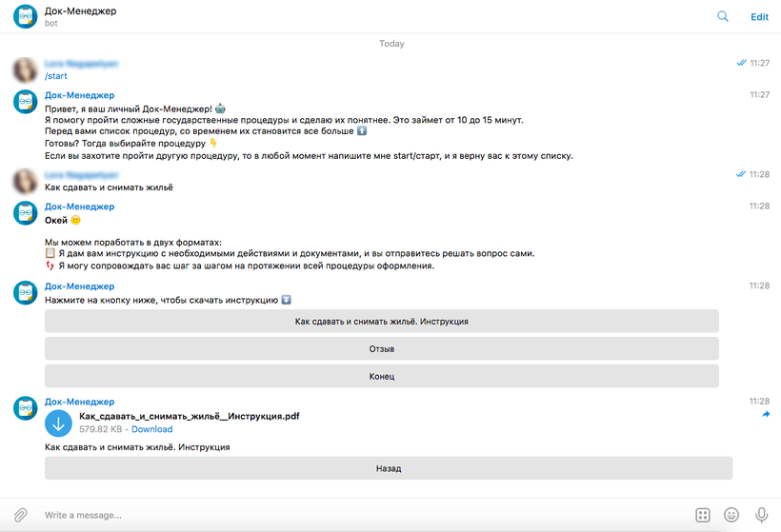The height and width of the screenshot is (532, 781).
Task: Click the 'Как сдавать и снимать жильё. Инструкция' button
Action: pos(382,321)
